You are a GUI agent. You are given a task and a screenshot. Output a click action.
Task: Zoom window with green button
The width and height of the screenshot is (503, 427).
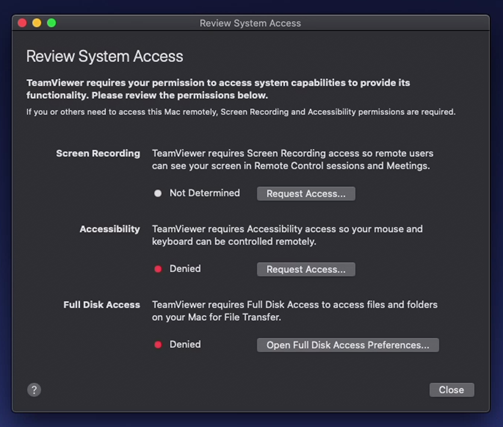click(52, 23)
